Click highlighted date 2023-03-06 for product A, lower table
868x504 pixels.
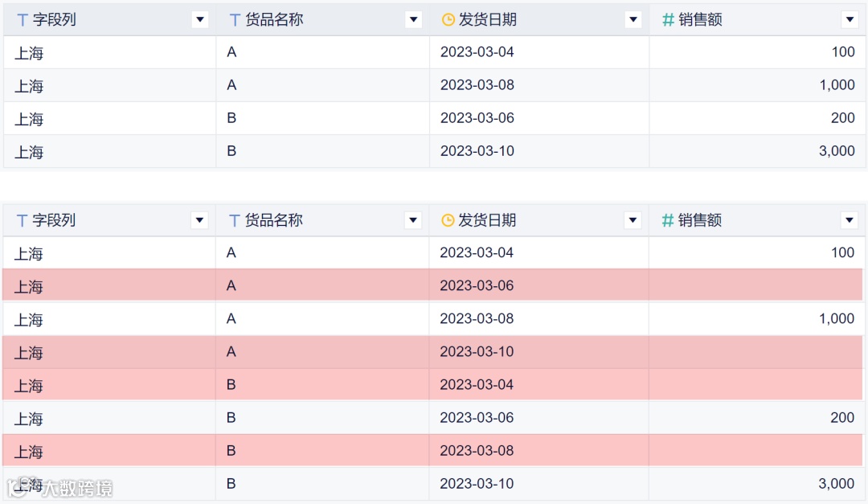(477, 286)
